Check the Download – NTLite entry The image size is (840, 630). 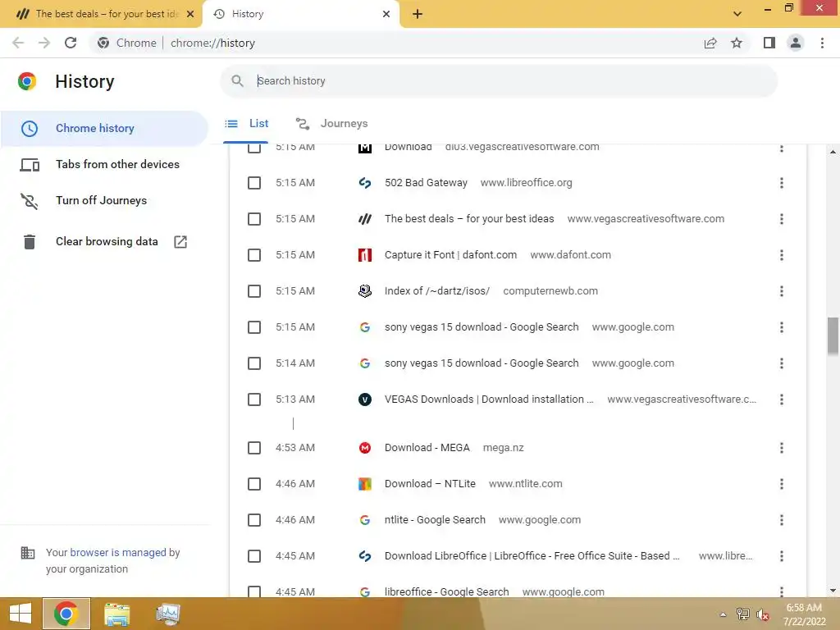254,484
